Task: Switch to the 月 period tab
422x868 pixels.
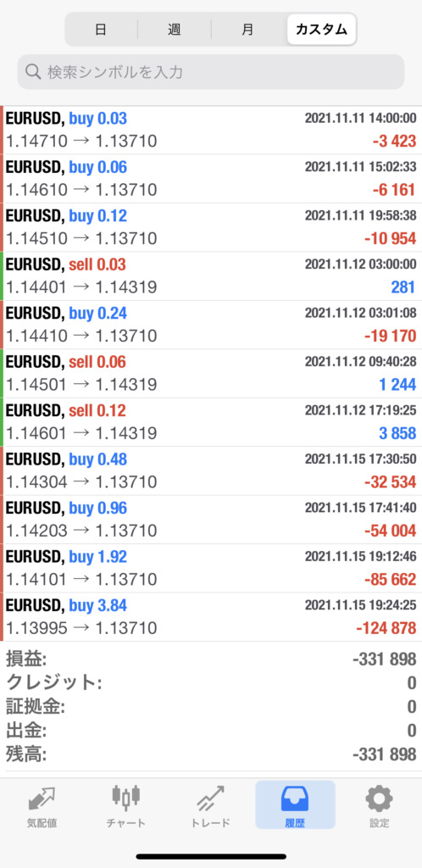Action: 247,30
